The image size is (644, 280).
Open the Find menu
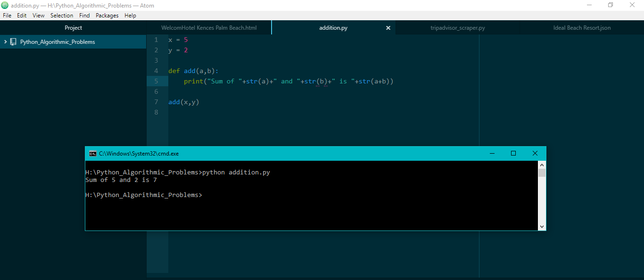(84, 15)
